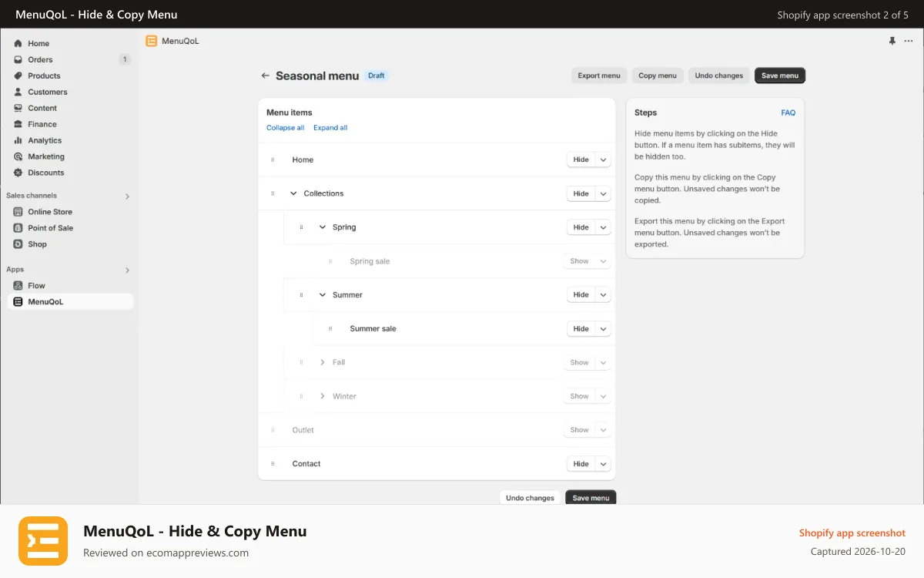Click bottom Save menu button
Image resolution: width=924 pixels, height=578 pixels.
click(591, 498)
